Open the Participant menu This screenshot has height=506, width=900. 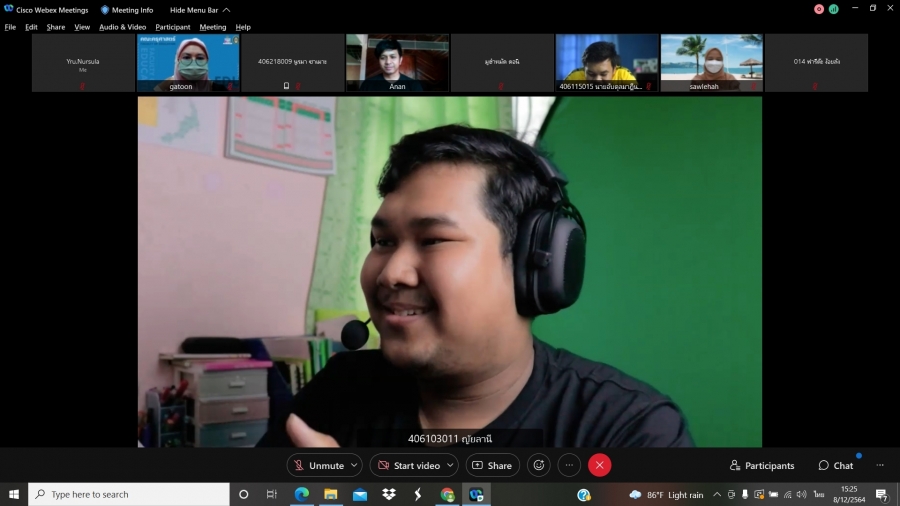click(x=172, y=27)
